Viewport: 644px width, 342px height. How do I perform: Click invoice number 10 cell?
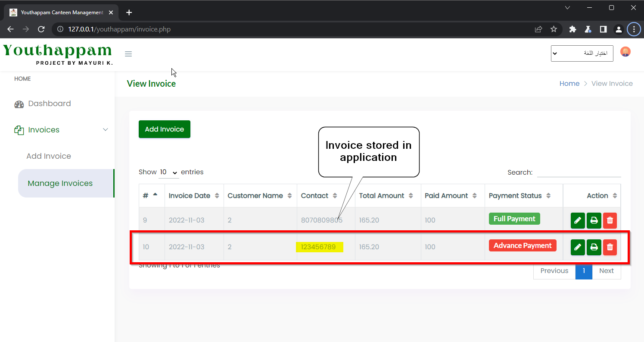152,247
